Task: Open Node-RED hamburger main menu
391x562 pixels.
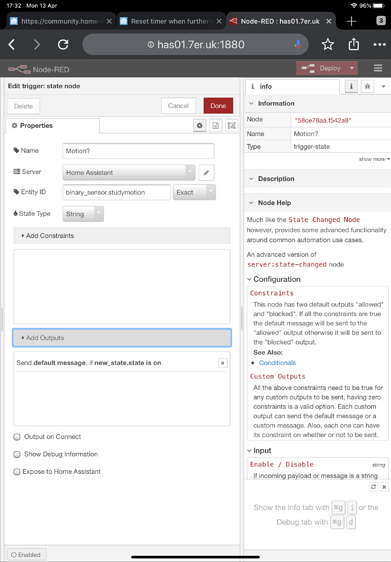Action: (378, 68)
